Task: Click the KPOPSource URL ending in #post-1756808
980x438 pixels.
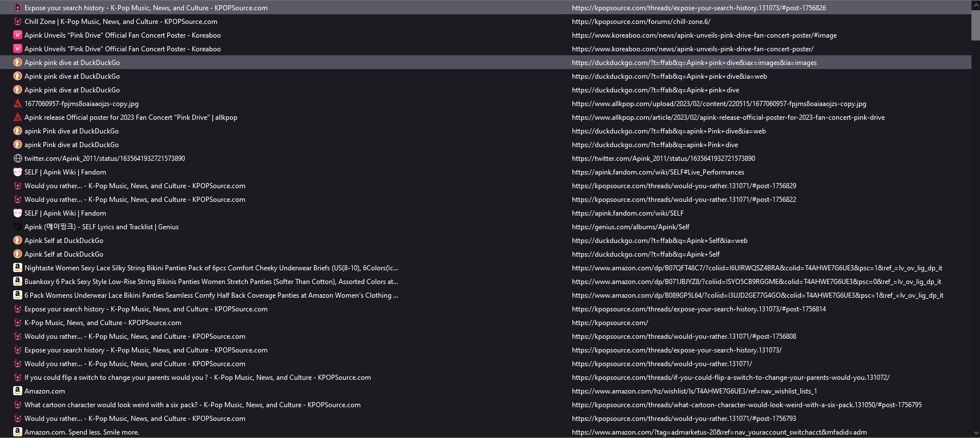Action: click(684, 336)
